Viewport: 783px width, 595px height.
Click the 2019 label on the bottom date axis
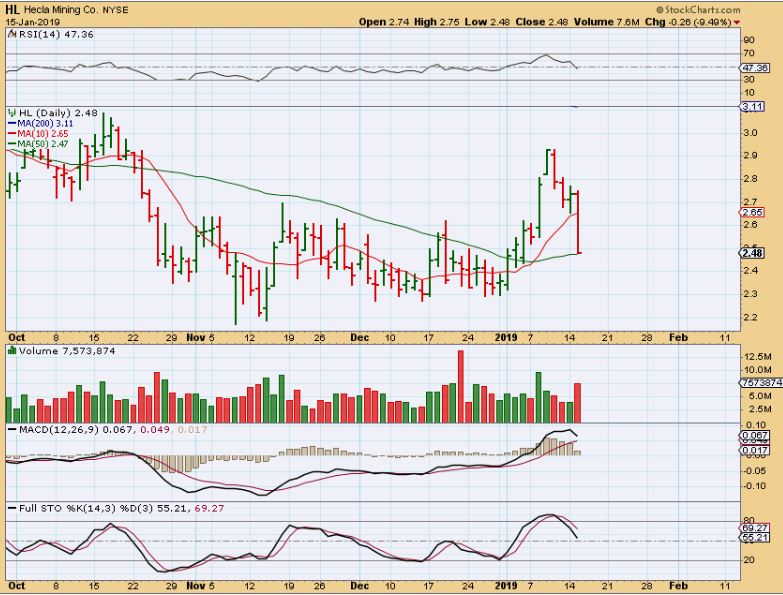[508, 337]
